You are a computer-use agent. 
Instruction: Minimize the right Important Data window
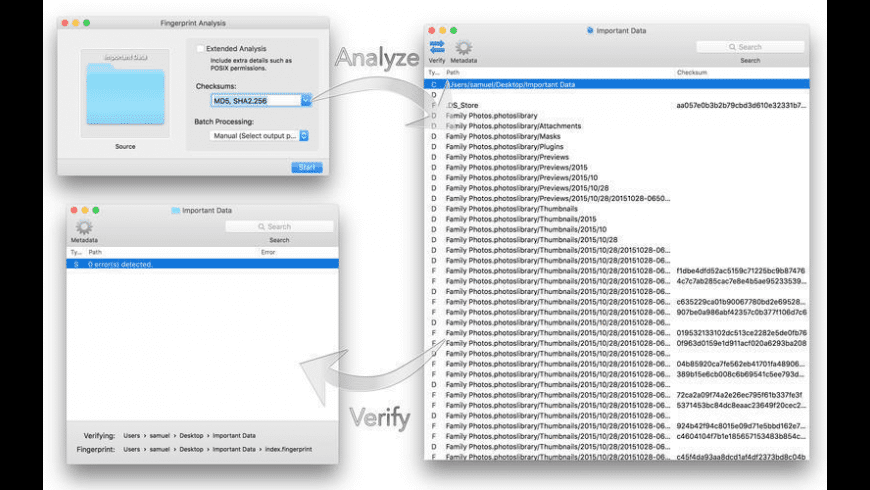click(442, 31)
